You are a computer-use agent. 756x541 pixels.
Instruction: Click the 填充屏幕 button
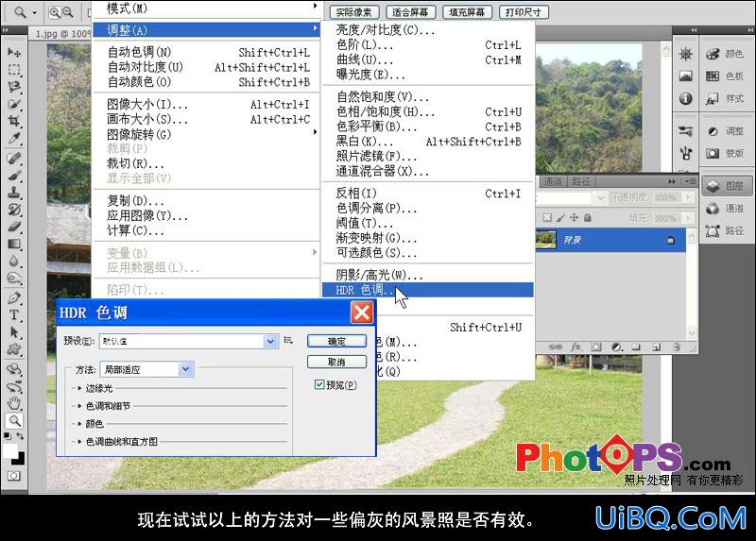point(467,12)
